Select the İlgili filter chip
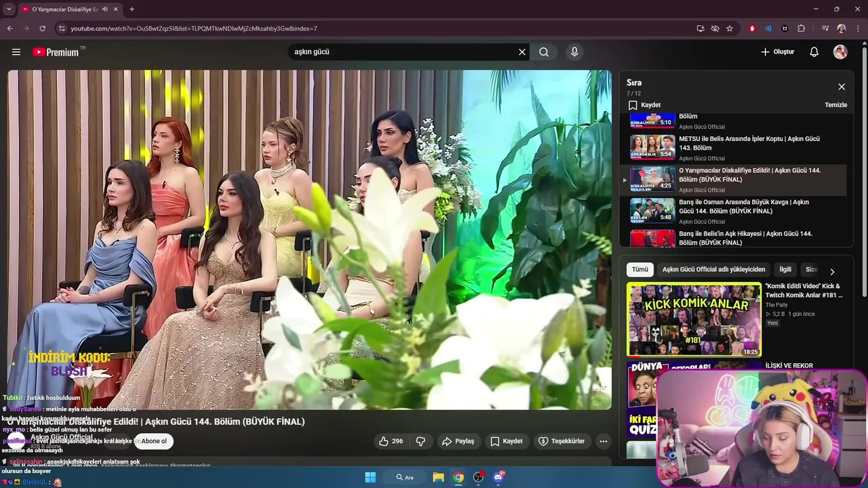 coord(785,269)
